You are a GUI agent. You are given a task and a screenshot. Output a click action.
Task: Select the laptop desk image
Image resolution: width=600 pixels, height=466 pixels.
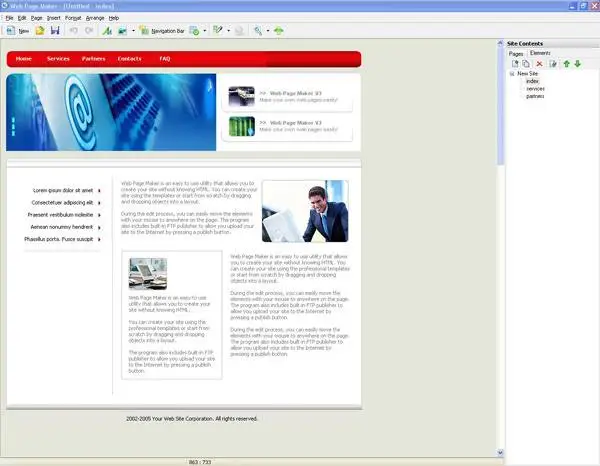[148, 274]
